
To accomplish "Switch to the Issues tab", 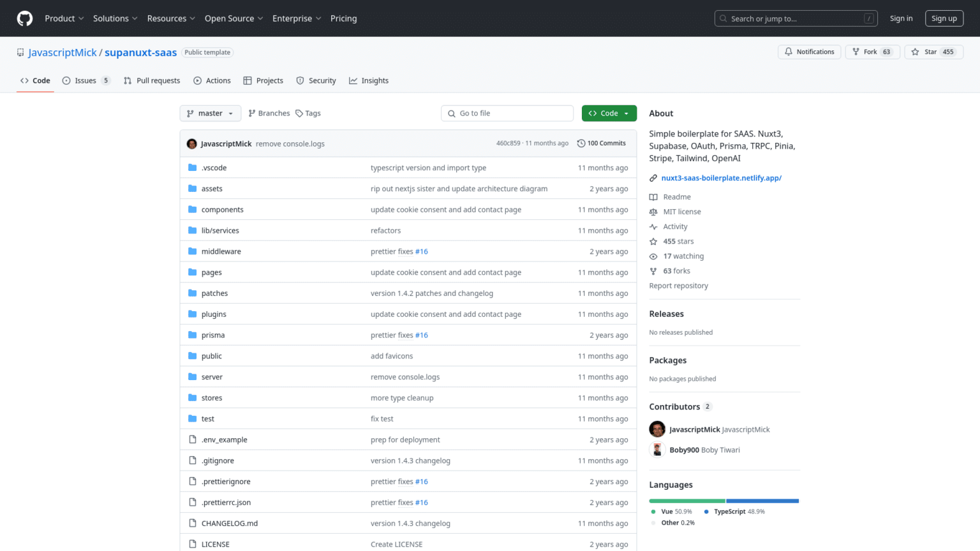I will (85, 81).
